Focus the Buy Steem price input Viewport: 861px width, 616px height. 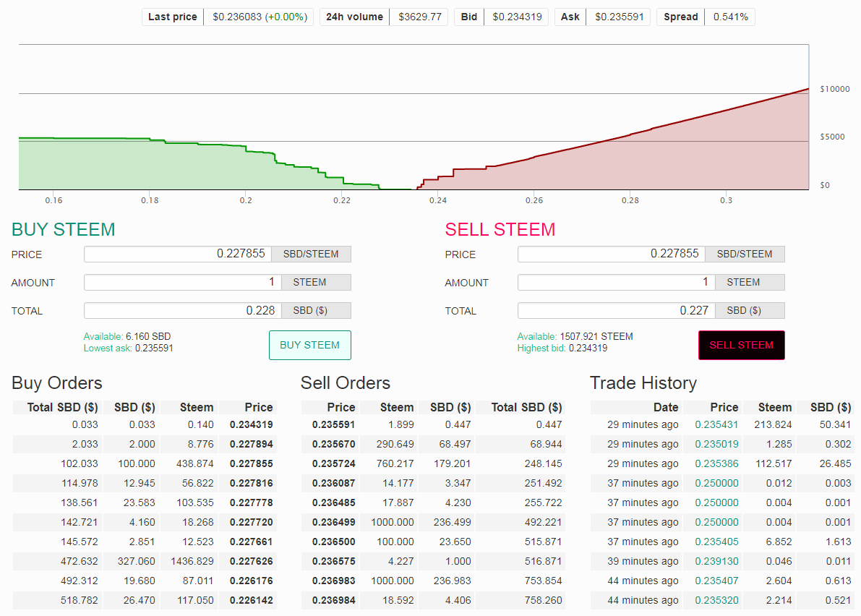pyautogui.click(x=178, y=254)
